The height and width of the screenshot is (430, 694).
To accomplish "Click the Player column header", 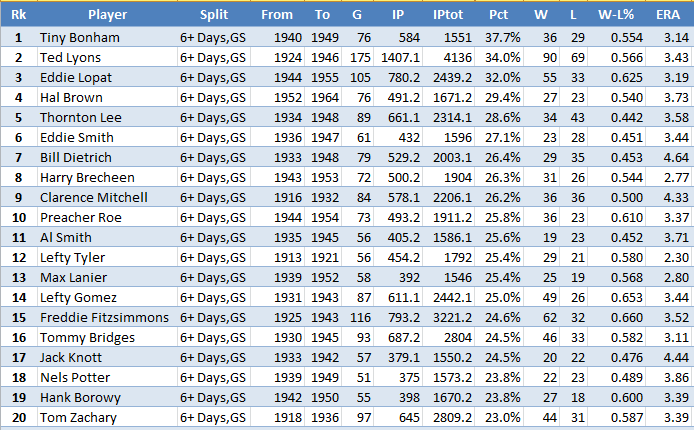I will pyautogui.click(x=107, y=15).
